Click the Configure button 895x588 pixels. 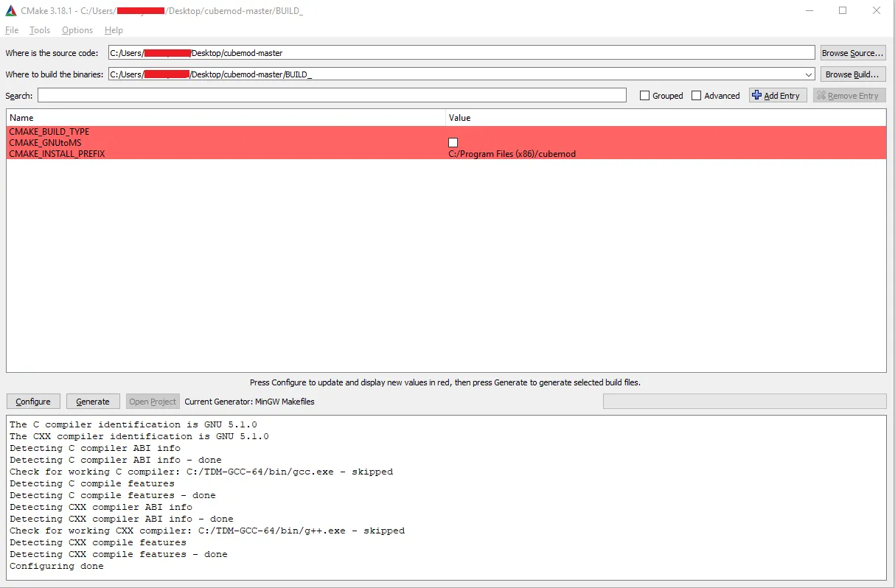[33, 402]
